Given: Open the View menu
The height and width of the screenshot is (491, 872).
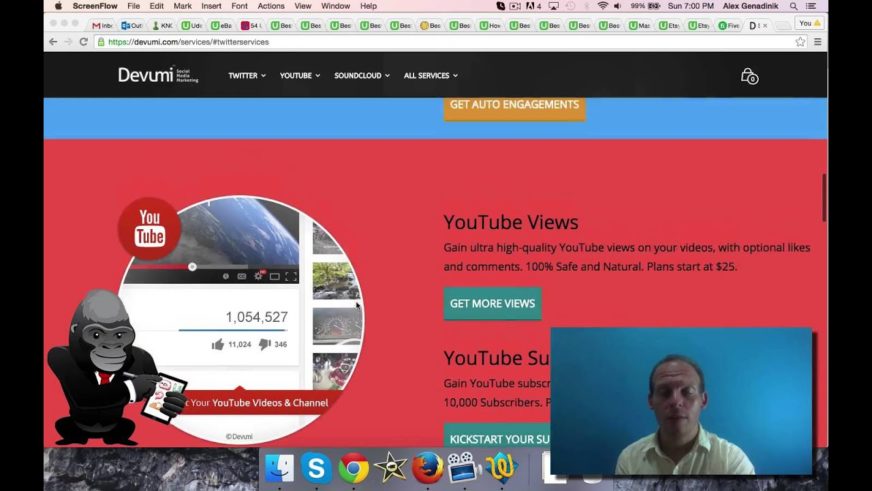Looking at the screenshot, I should [303, 6].
